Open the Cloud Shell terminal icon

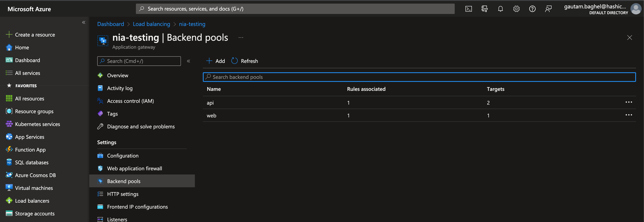click(x=468, y=9)
